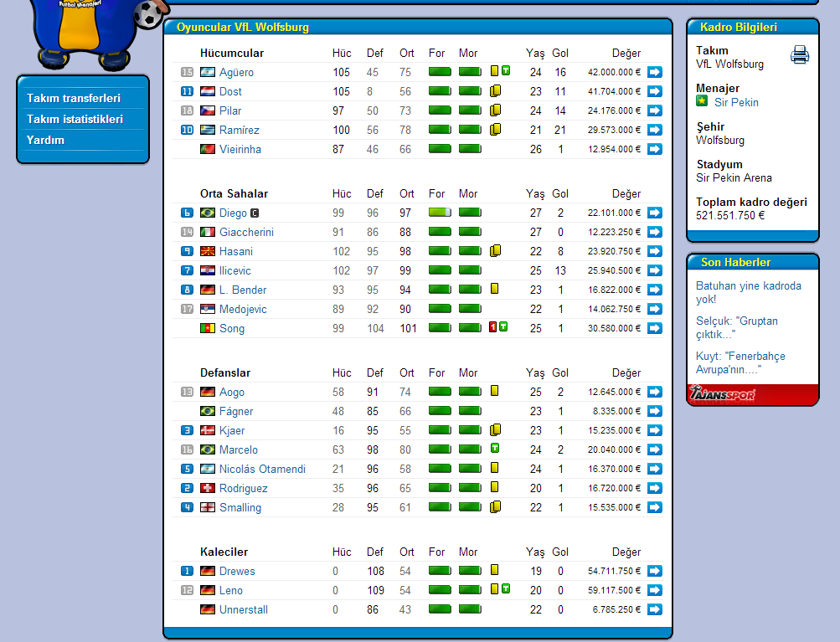Click the blue arrow in Marcelo's row

point(655,449)
